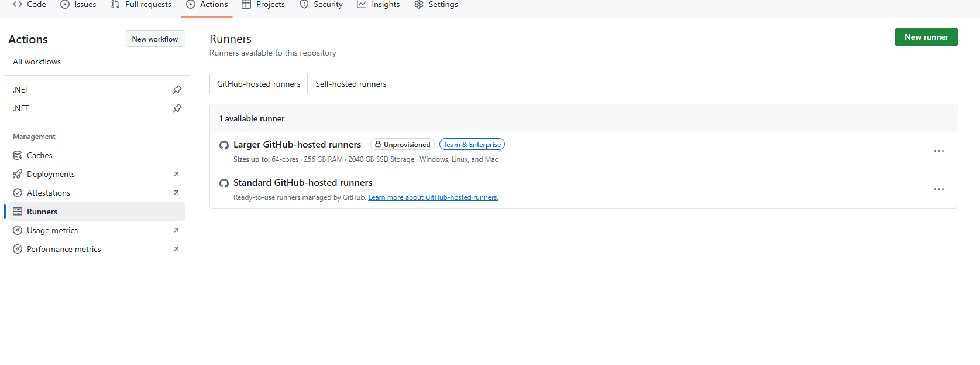This screenshot has height=365, width=980.
Task: Open options menu for Standard GitHub-hosted runners
Action: [939, 189]
